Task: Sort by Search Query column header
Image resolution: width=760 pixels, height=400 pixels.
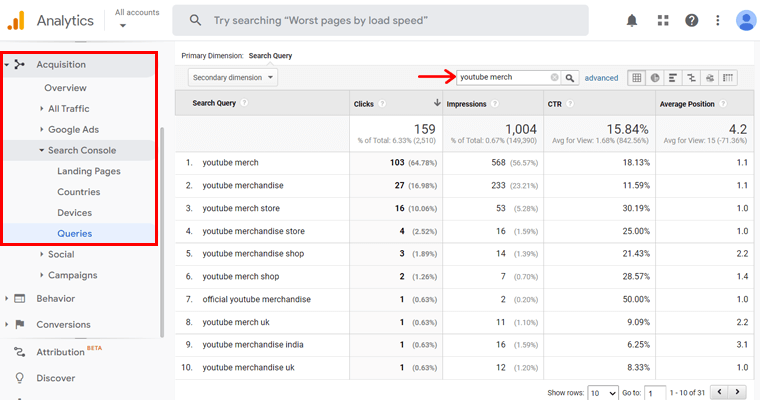Action: coord(214,103)
